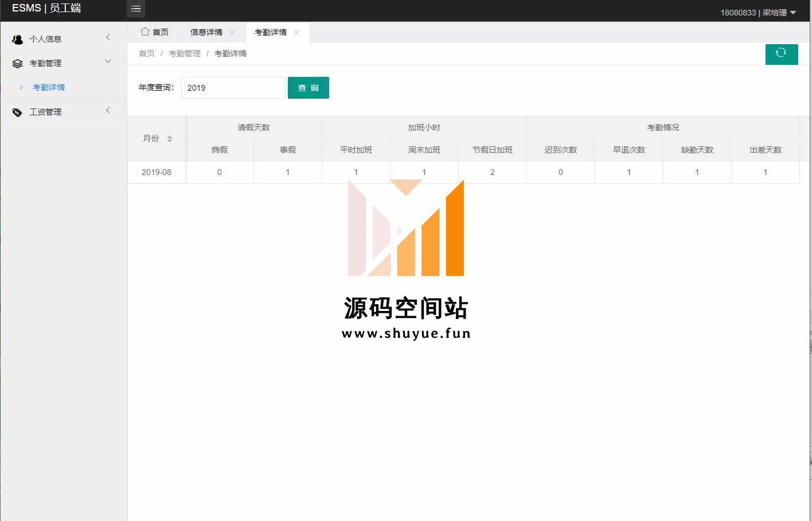Click the 缺勤天数 column header

click(697, 150)
